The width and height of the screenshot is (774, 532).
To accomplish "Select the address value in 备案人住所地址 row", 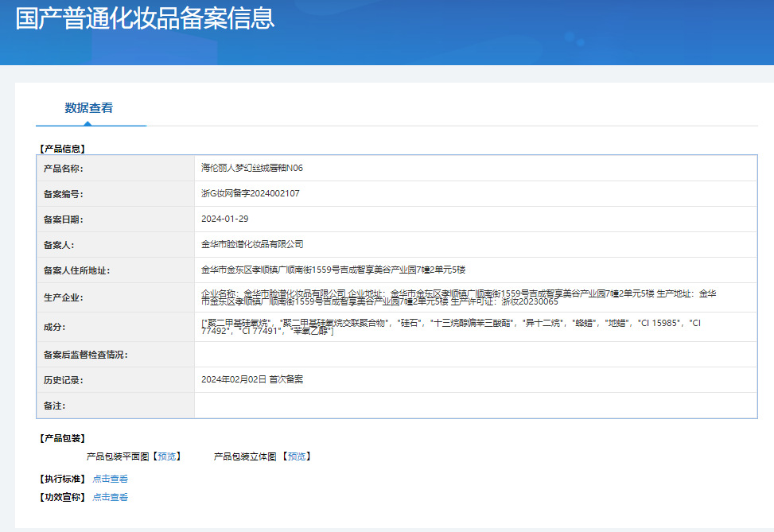I will click(x=333, y=270).
